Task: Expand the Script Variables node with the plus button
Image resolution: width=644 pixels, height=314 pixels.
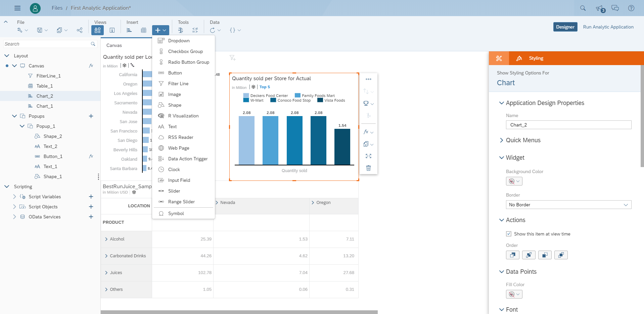Action: [91, 197]
